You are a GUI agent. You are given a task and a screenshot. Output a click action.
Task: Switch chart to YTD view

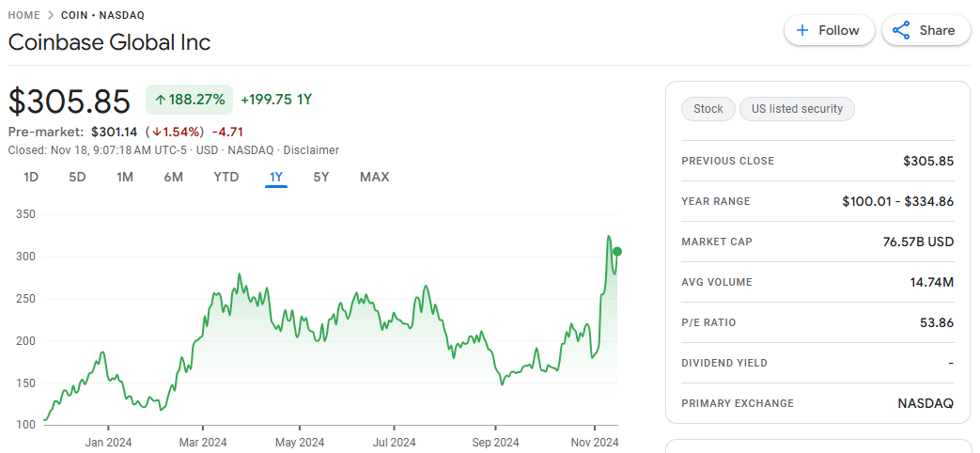(x=226, y=177)
